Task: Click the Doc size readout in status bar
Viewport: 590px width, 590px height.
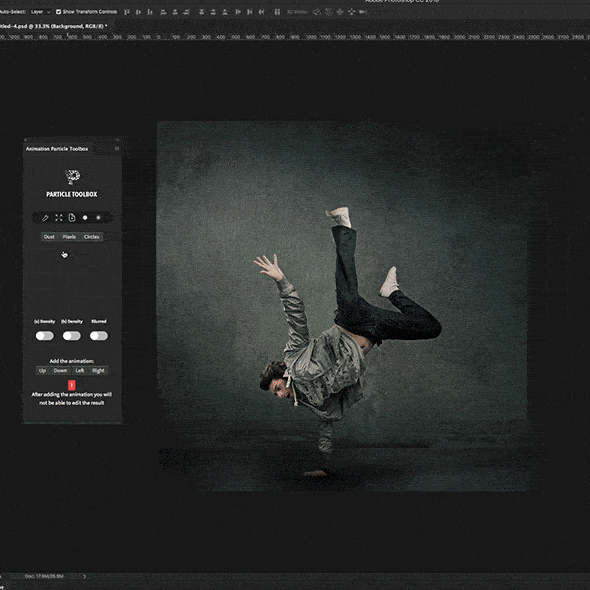Action: click(44, 576)
